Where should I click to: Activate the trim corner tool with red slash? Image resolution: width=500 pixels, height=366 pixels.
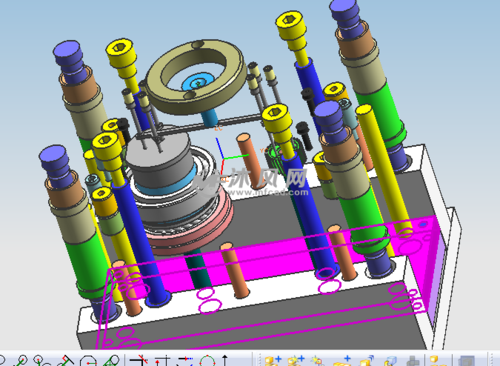pyautogui.click(x=139, y=361)
